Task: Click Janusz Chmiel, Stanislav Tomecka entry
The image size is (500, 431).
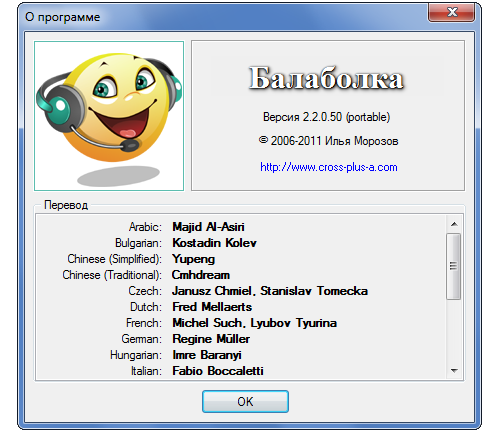Action: pyautogui.click(x=270, y=291)
